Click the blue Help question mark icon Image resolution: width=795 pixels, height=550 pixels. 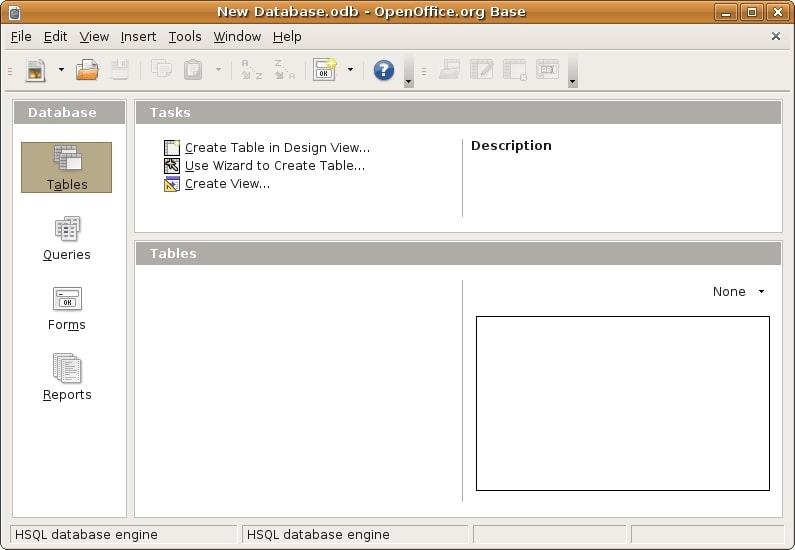tap(384, 70)
